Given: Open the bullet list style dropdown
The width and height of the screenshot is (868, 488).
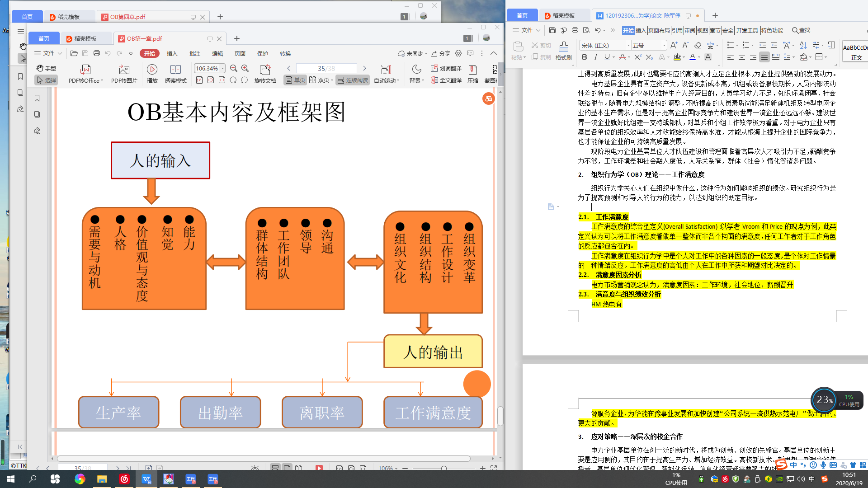Looking at the screenshot, I should [x=737, y=45].
